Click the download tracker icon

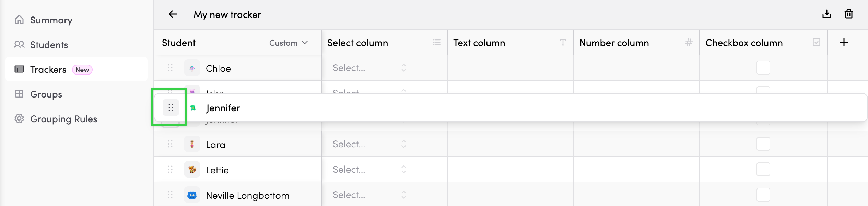(x=827, y=14)
